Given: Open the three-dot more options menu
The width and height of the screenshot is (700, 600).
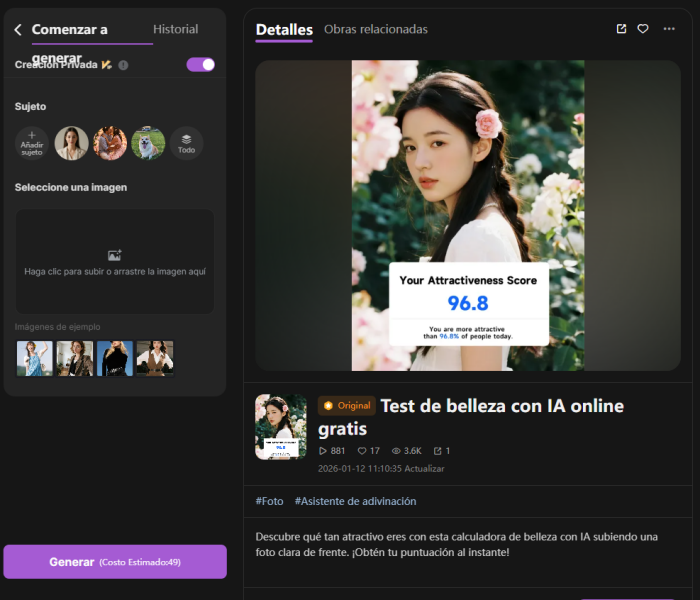Looking at the screenshot, I should [x=669, y=29].
